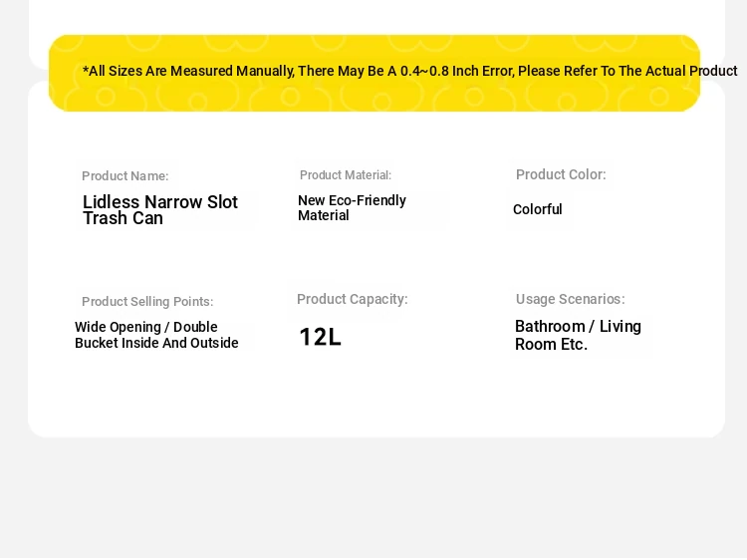Click the 'Product Capacity:' label

point(352,299)
